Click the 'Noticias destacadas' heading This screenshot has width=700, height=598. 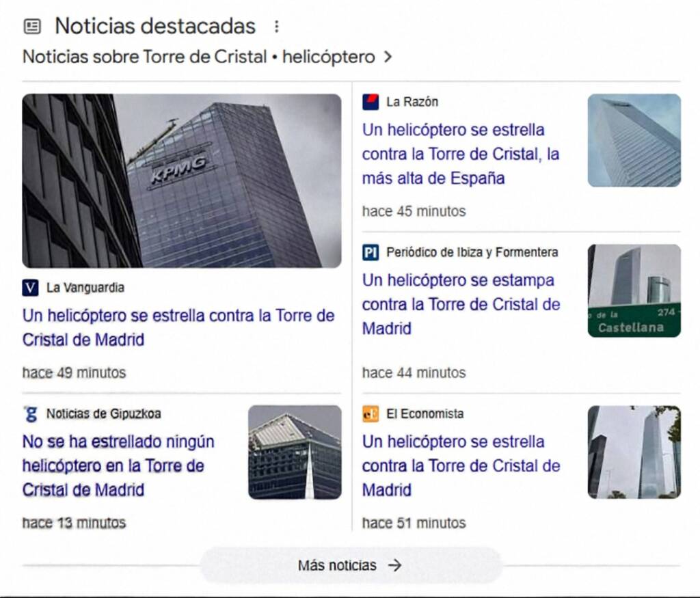click(x=155, y=26)
